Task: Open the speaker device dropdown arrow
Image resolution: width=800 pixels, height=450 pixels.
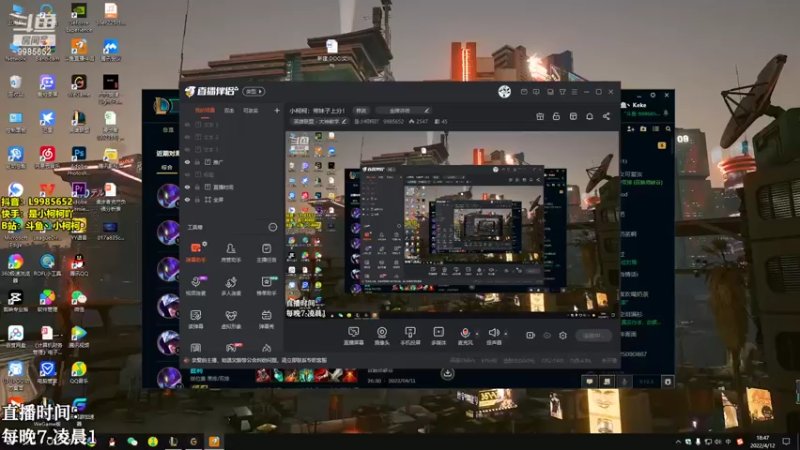Action: (506, 334)
